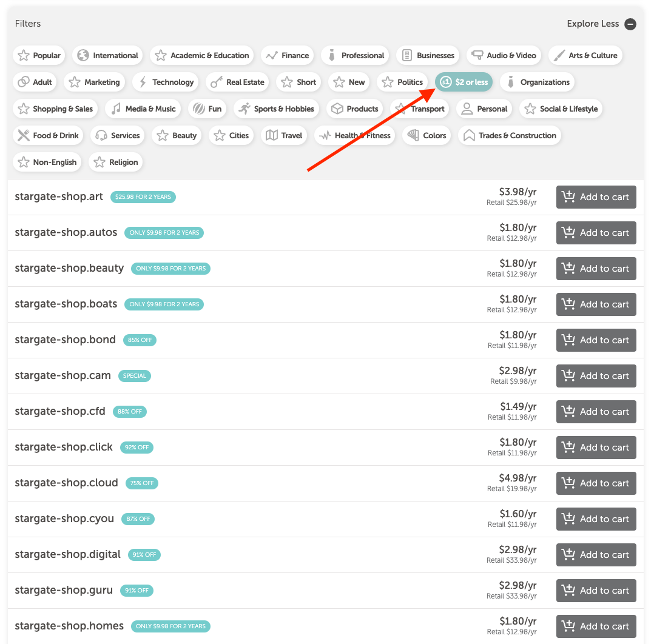Add stargate-shop.cfd to cart
The height and width of the screenshot is (644, 654).
tap(596, 412)
